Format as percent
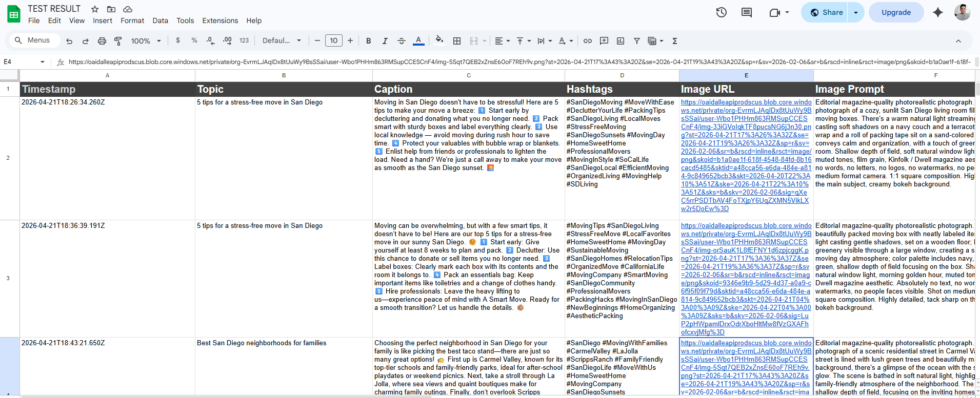The height and width of the screenshot is (398, 980). [194, 40]
